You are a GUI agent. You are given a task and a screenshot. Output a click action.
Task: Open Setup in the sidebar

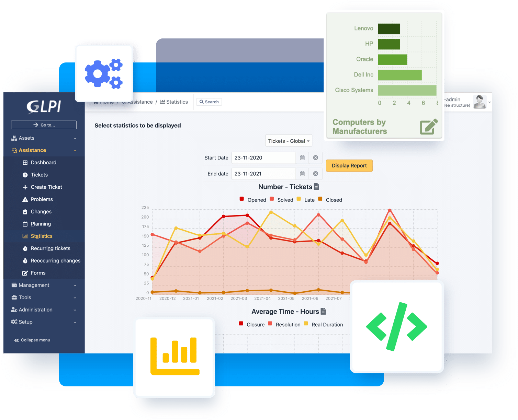tap(25, 322)
